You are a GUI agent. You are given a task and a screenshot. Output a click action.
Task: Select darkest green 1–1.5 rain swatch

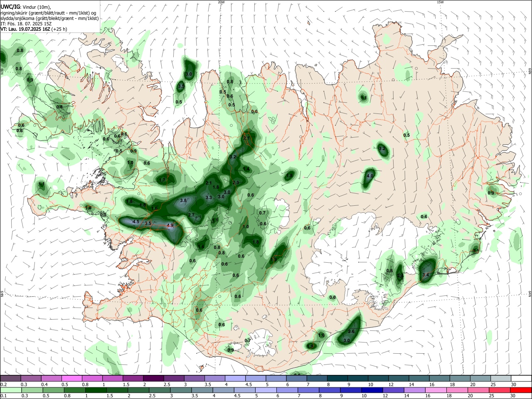pos(96,390)
